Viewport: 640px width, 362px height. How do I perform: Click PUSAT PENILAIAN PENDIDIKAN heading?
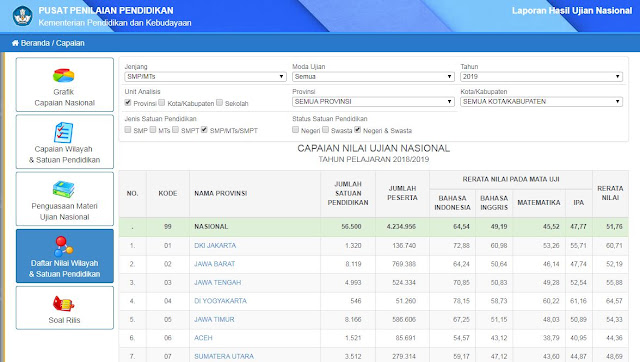click(x=106, y=11)
